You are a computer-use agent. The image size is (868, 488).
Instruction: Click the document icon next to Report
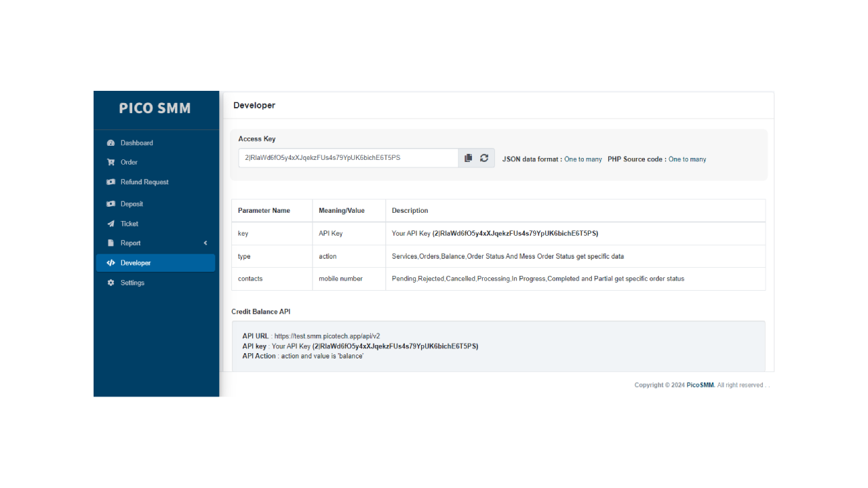click(x=111, y=243)
